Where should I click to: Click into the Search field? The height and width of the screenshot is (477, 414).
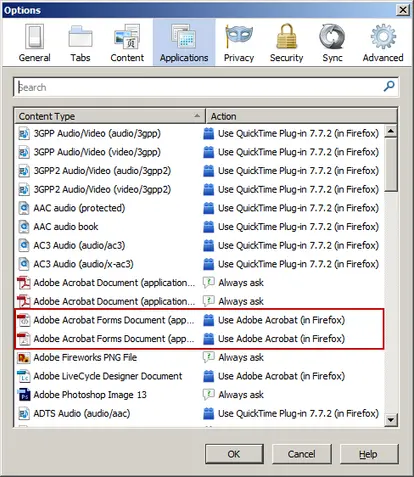click(206, 87)
